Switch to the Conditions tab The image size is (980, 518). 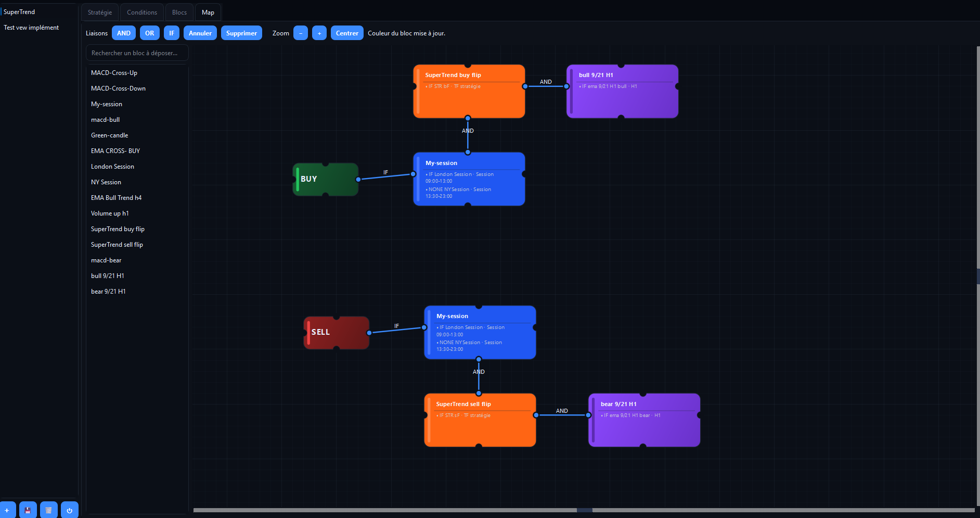142,12
